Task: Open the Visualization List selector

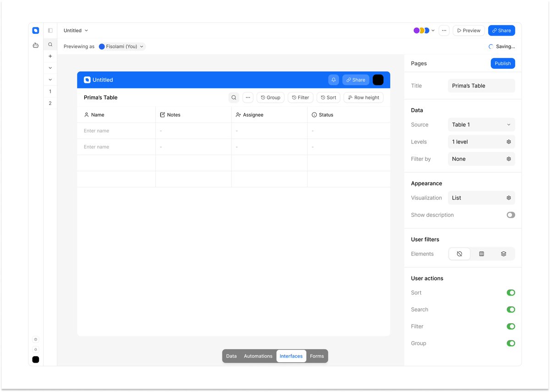Action: [481, 198]
